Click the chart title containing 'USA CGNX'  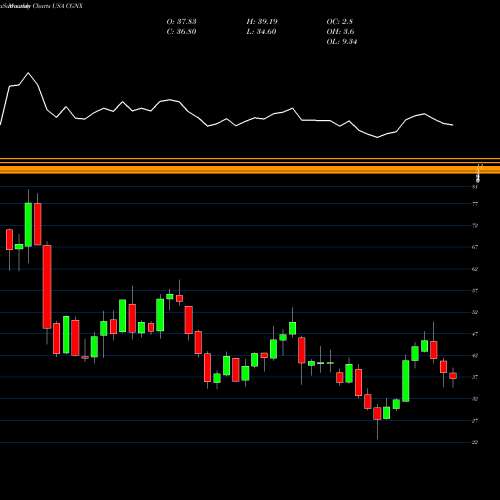click(x=42, y=6)
